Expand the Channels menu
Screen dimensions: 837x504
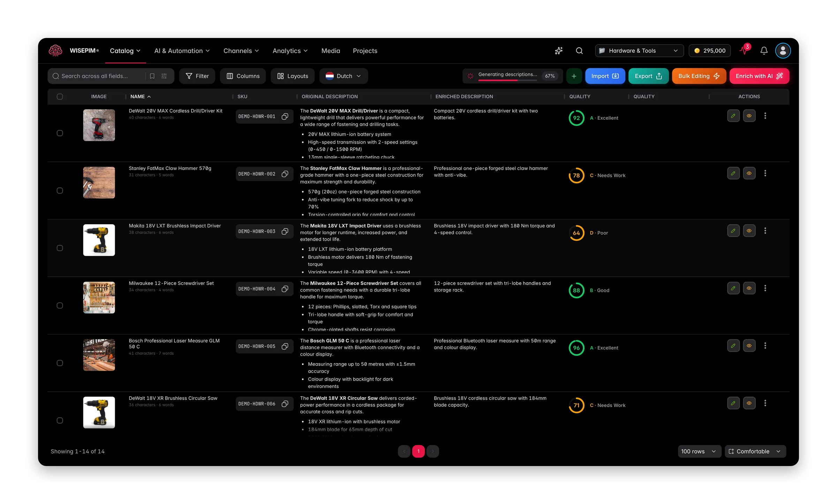point(241,51)
